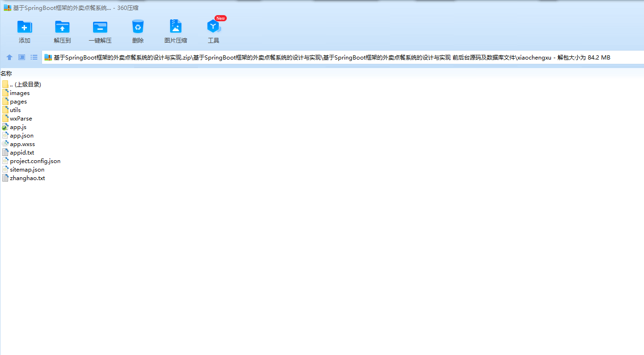
Task: Select the 'images' folder name
Action: pyautogui.click(x=20, y=93)
